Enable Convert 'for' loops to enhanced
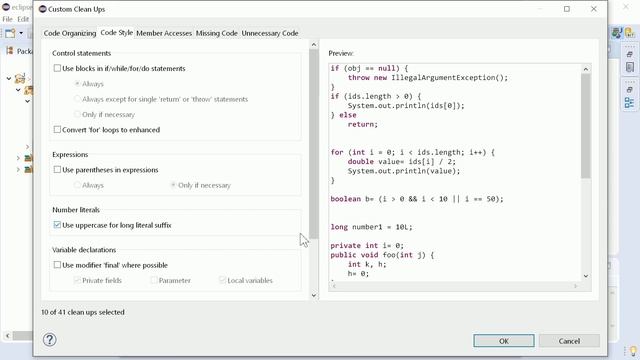The height and width of the screenshot is (360, 640). click(x=57, y=129)
